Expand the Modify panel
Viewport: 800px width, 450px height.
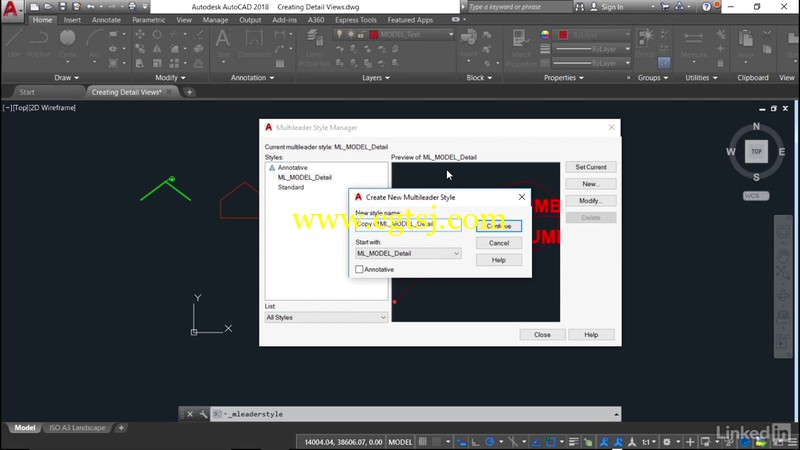tap(170, 78)
